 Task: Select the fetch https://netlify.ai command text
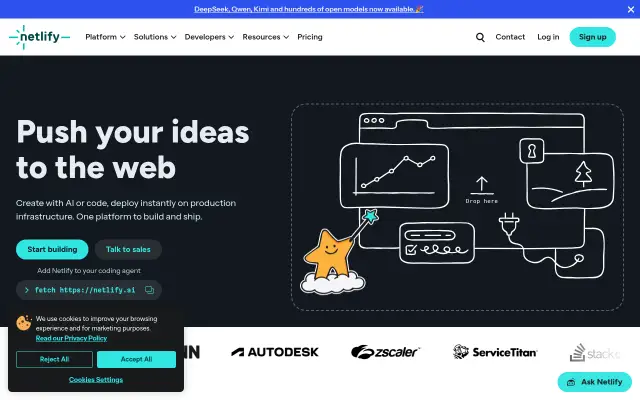85,290
